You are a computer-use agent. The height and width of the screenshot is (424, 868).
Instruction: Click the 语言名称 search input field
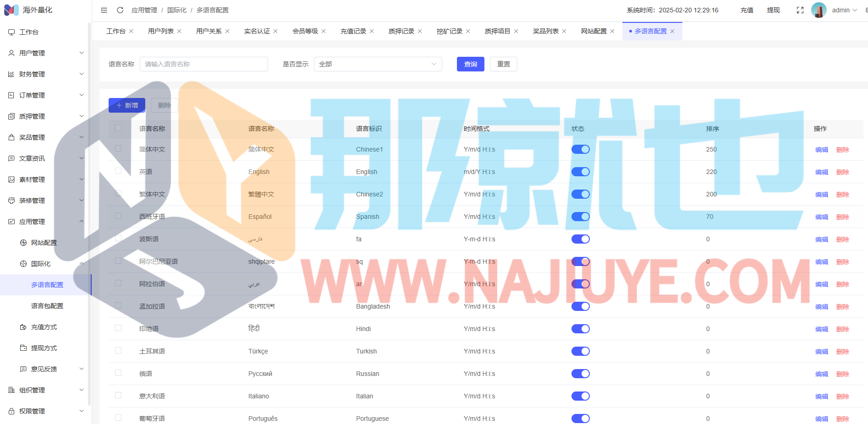coord(203,64)
